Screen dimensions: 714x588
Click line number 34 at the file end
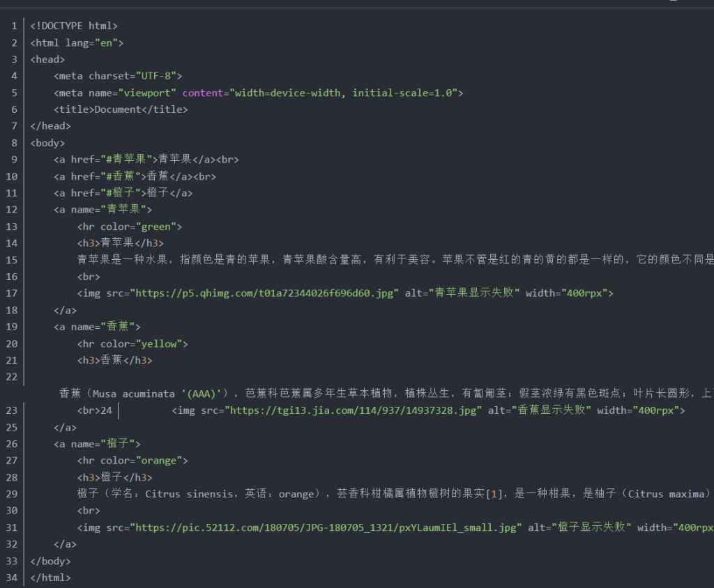click(11, 578)
